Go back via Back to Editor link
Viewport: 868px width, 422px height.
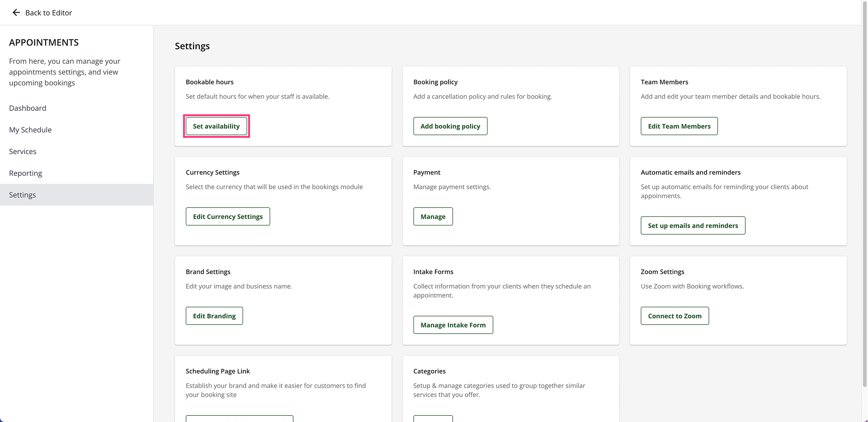(48, 13)
